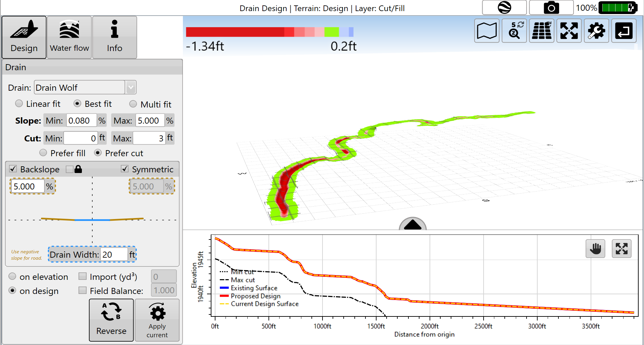Image resolution: width=644 pixels, height=345 pixels.
Task: Click the Apply current button
Action: 157,320
